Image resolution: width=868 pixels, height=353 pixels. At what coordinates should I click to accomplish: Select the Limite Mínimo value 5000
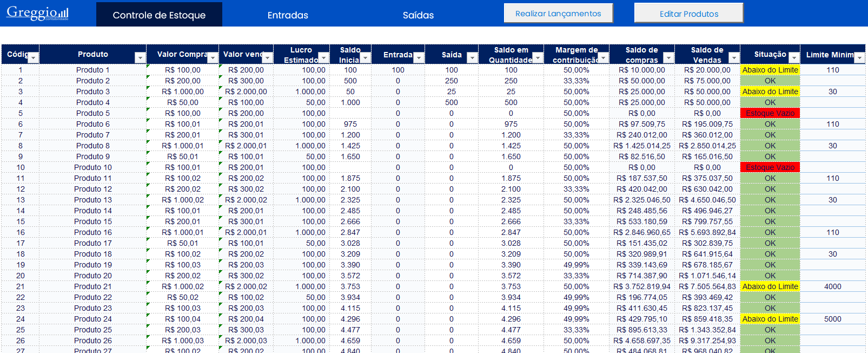(x=833, y=319)
